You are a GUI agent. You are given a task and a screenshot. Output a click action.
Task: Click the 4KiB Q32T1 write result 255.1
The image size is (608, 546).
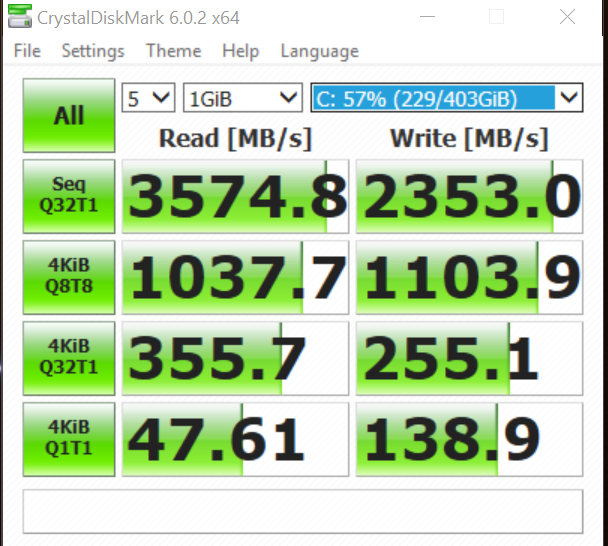(469, 358)
